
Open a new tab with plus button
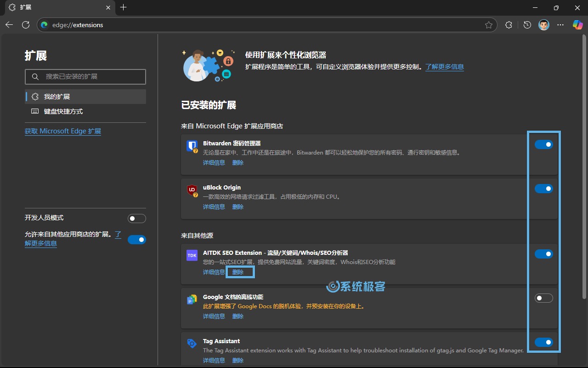click(123, 7)
